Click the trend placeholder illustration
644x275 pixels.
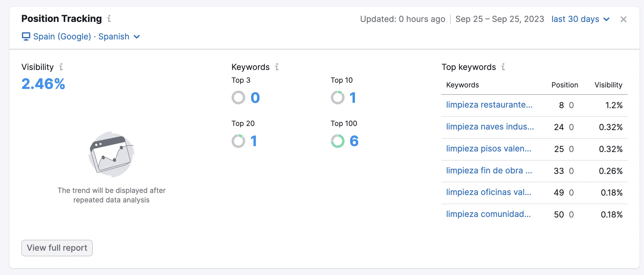coord(111,154)
